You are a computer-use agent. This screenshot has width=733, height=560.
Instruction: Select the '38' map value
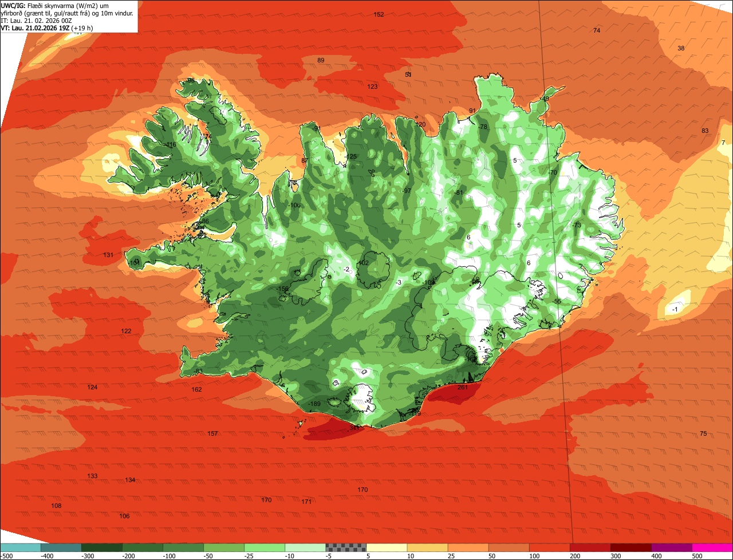(x=681, y=48)
